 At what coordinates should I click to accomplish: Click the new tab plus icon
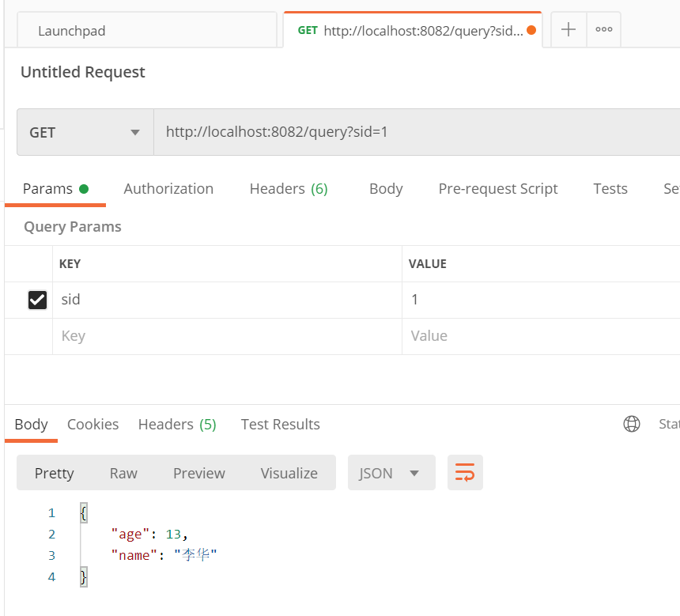569,30
